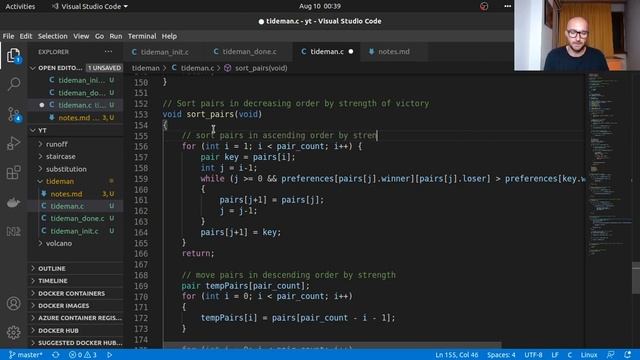The height and width of the screenshot is (360, 640).
Task: Open the Run and Debug view
Action: tap(13, 143)
